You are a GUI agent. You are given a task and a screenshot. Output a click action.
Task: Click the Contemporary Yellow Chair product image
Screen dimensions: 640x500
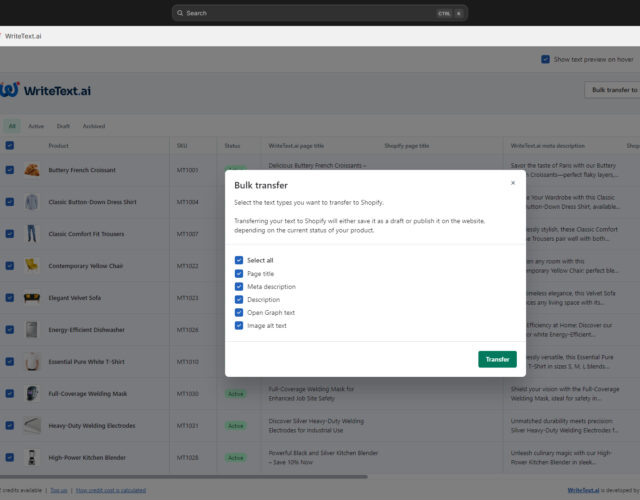[32, 266]
